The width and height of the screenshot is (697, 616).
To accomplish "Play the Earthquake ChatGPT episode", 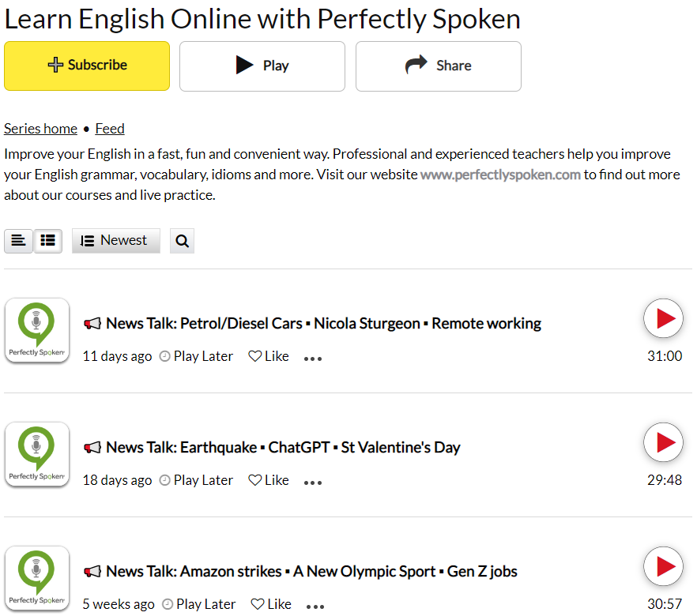I will pyautogui.click(x=663, y=442).
